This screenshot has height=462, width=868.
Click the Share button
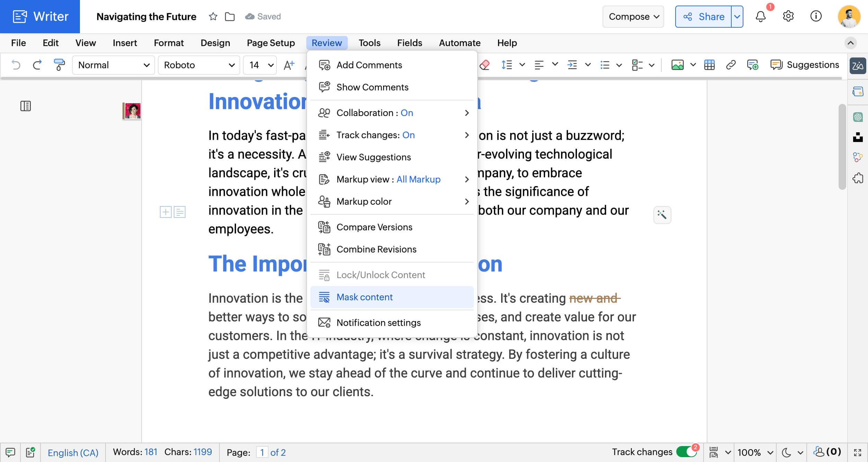(704, 16)
